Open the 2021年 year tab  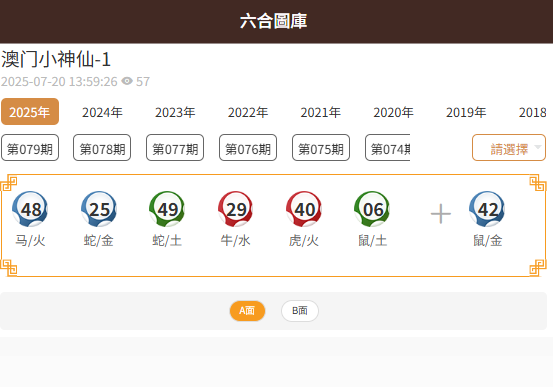tap(321, 112)
